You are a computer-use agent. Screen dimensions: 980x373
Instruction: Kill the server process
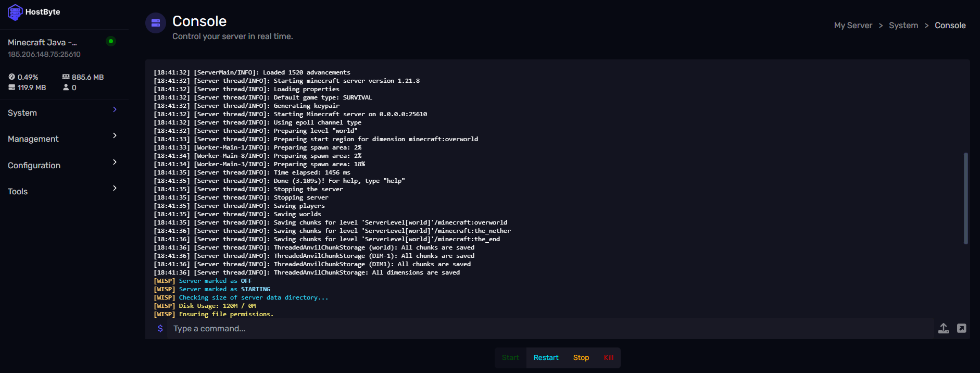609,358
